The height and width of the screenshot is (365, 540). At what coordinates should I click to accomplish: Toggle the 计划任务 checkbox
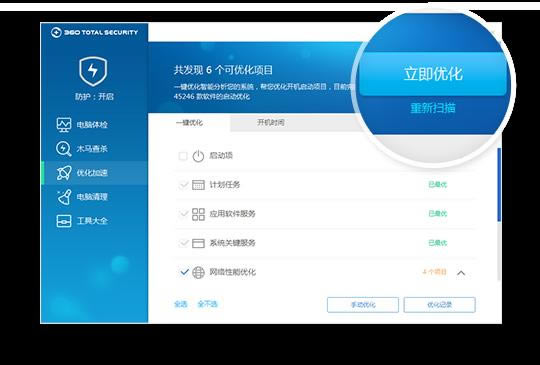tap(183, 185)
